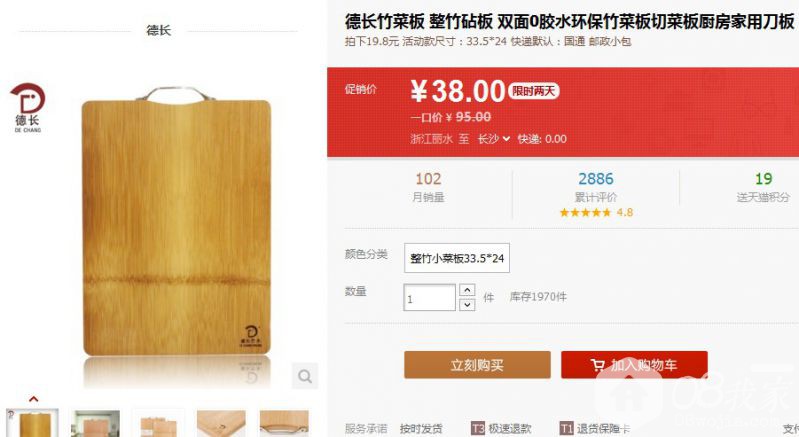Click the five-star rating icons
This screenshot has height=437, width=799.
tap(585, 212)
